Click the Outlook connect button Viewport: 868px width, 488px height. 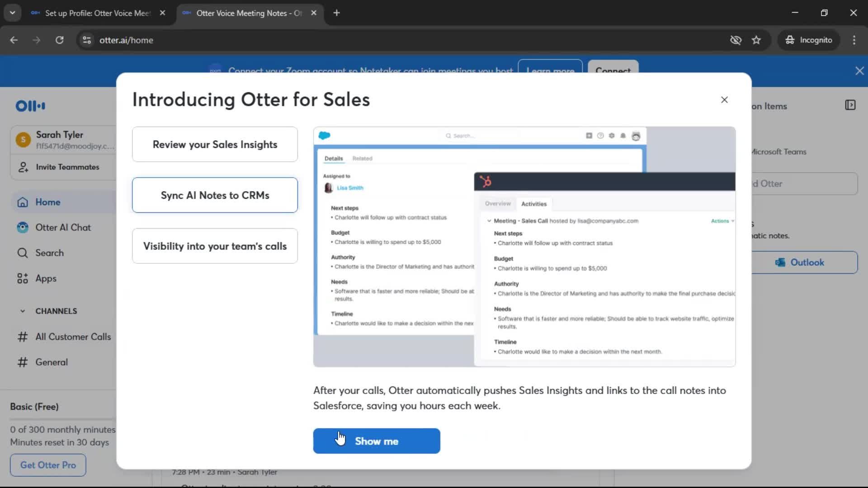[804, 263]
